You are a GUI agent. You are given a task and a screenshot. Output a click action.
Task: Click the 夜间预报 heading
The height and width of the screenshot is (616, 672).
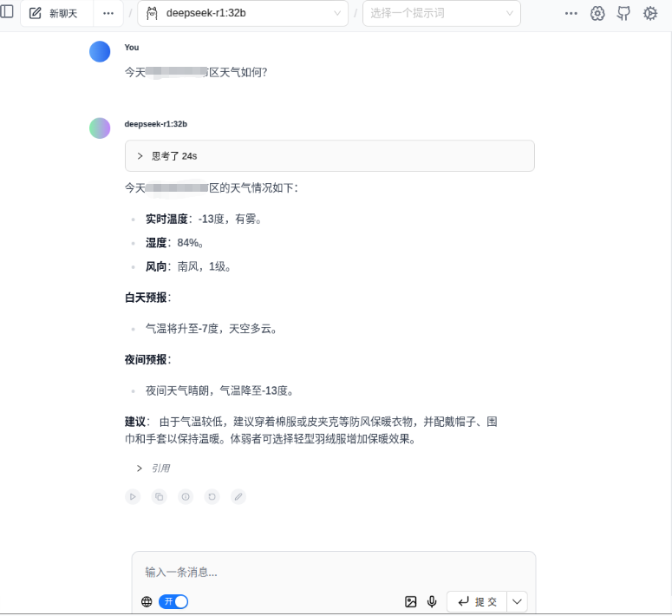[147, 359]
